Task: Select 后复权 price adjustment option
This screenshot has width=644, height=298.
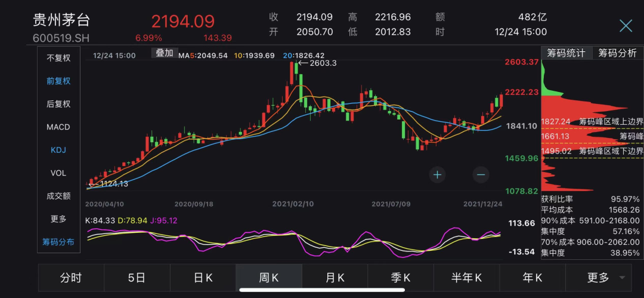Action: point(58,104)
